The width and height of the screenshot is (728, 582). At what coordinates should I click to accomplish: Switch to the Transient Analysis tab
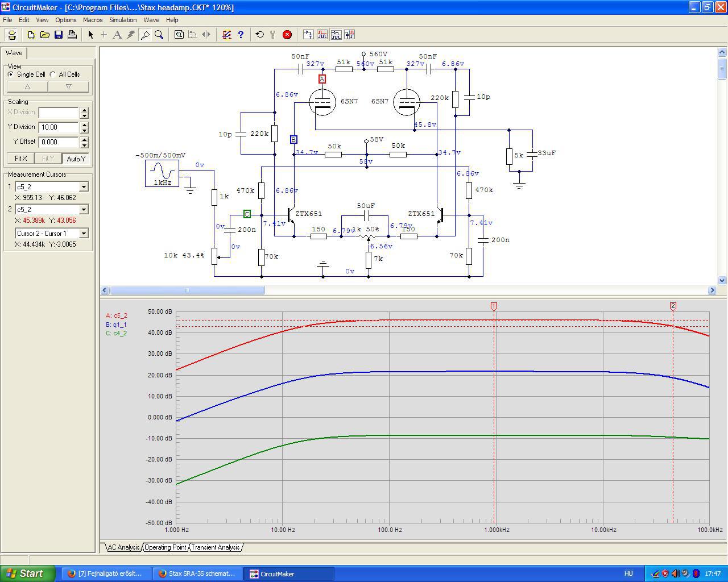[215, 547]
